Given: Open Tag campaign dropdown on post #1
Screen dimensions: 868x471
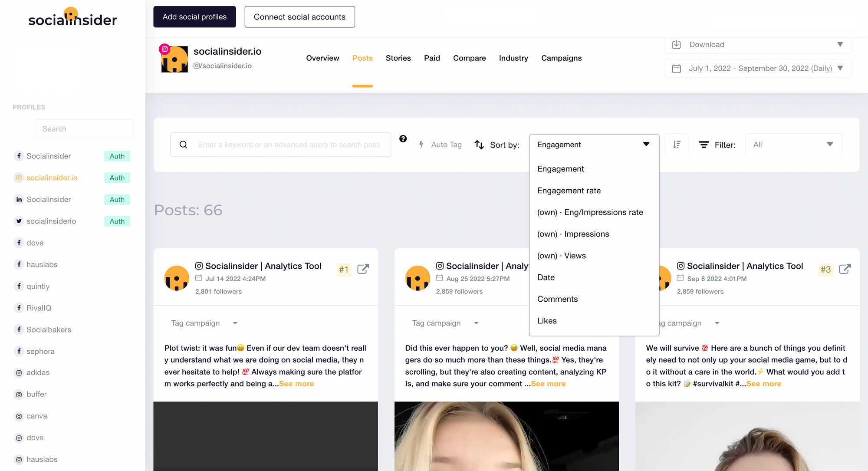Looking at the screenshot, I should tap(204, 323).
